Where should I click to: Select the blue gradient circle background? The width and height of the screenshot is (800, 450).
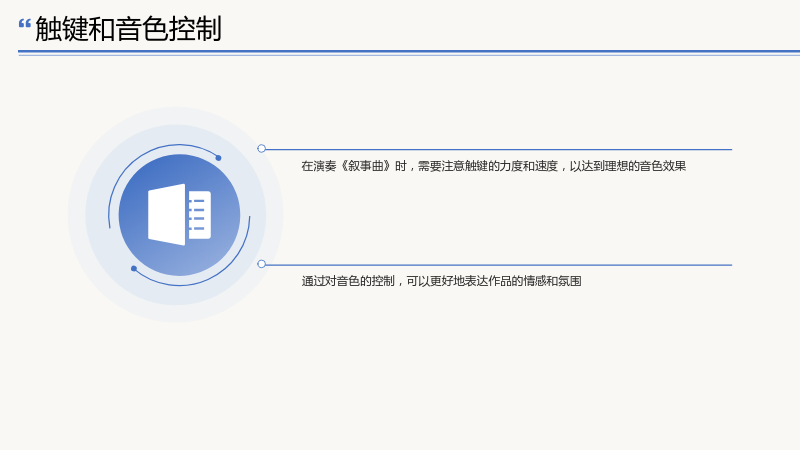point(179,215)
